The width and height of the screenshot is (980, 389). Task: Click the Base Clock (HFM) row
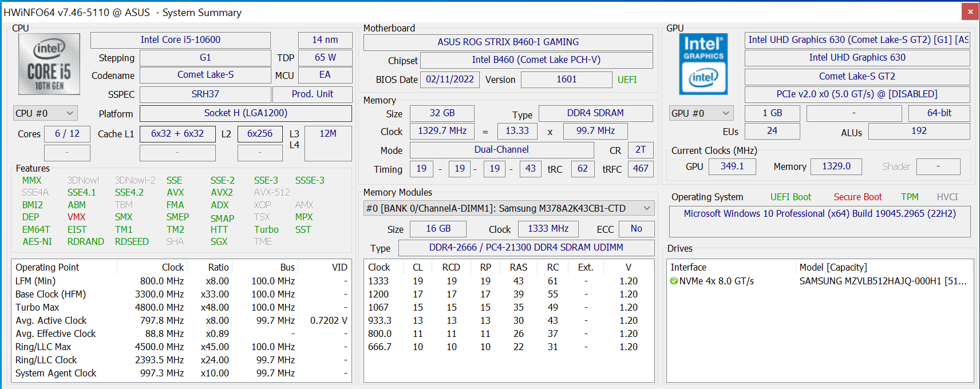[181, 294]
